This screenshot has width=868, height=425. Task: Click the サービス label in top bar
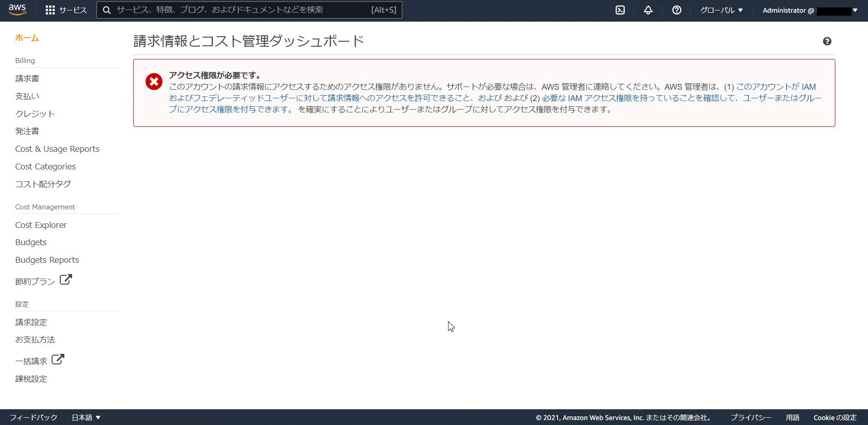[x=73, y=10]
